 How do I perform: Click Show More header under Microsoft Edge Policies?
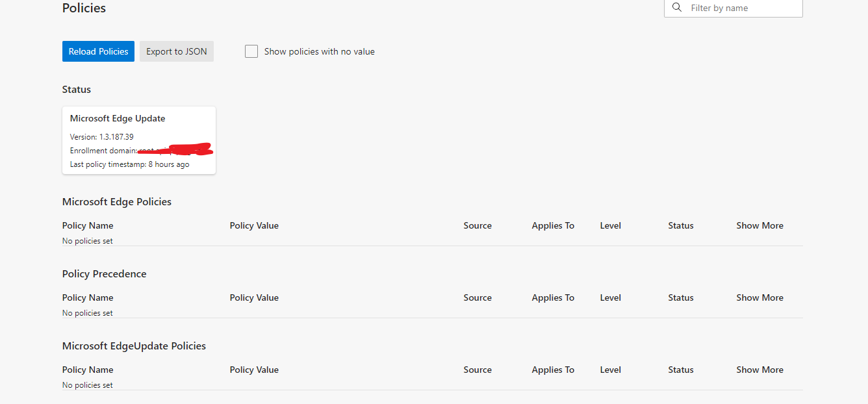759,225
